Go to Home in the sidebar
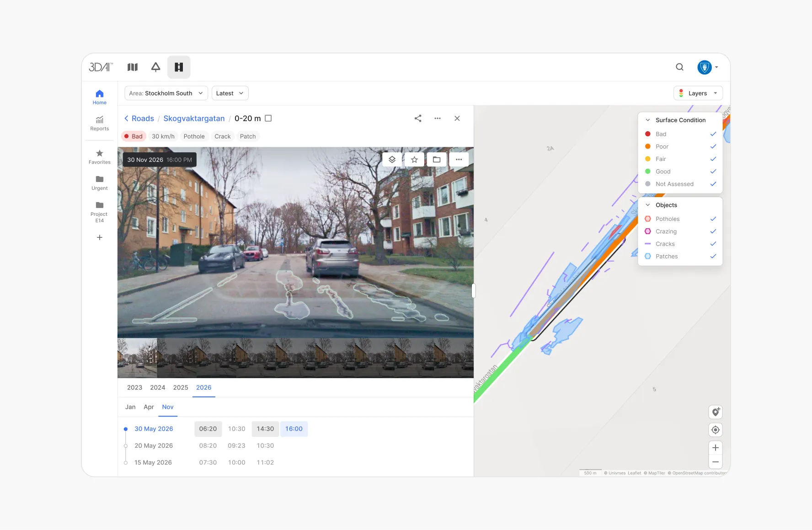The height and width of the screenshot is (530, 812). (x=100, y=97)
